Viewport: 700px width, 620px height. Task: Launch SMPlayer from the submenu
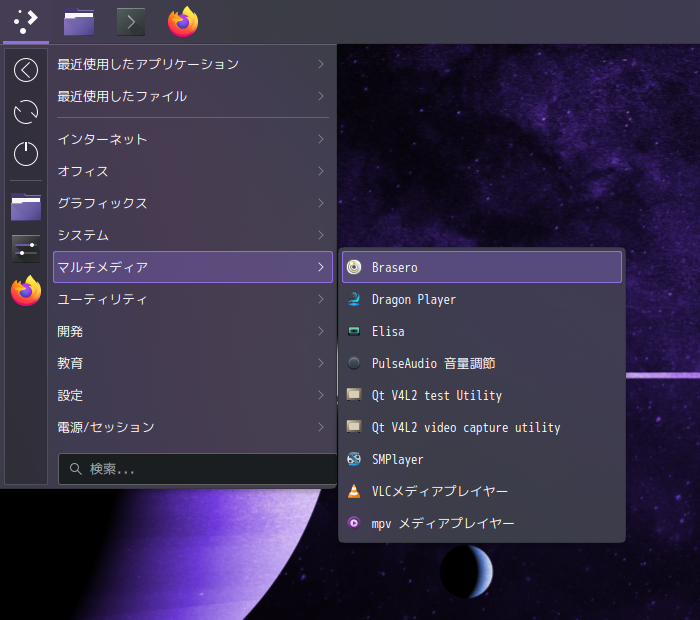[482, 459]
